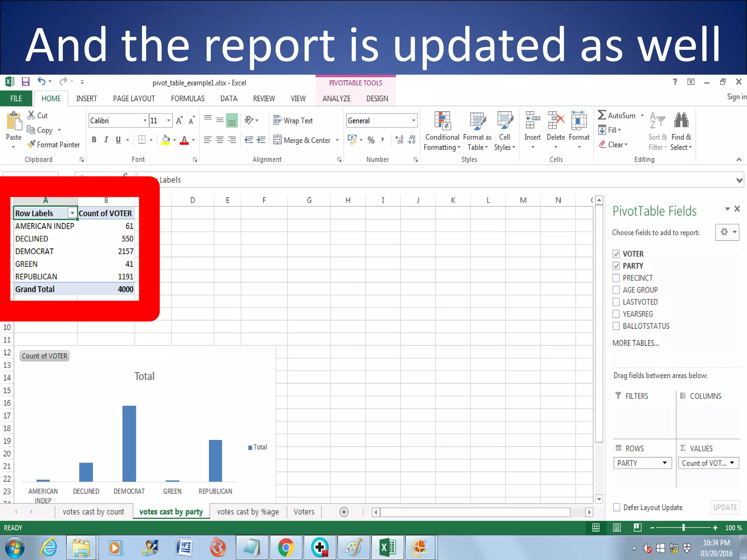The image size is (747, 560).
Task: Click the decrease font size icon
Action: (x=191, y=120)
